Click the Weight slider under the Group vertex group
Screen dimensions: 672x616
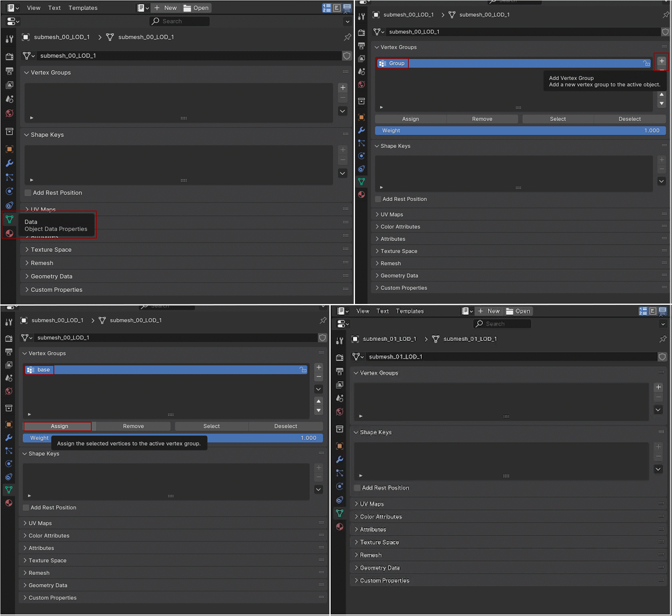pos(520,130)
